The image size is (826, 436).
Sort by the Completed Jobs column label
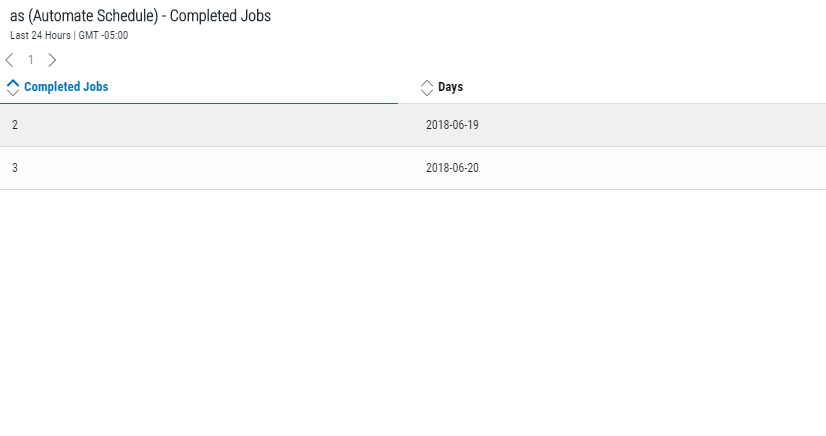point(66,87)
